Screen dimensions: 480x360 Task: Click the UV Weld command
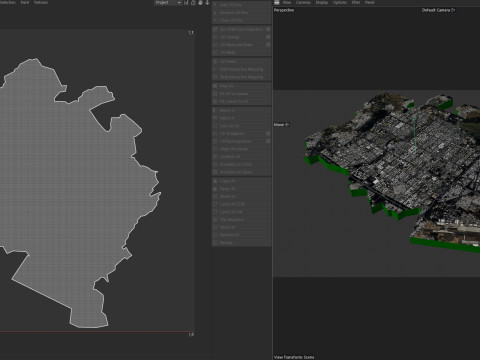coord(241,52)
